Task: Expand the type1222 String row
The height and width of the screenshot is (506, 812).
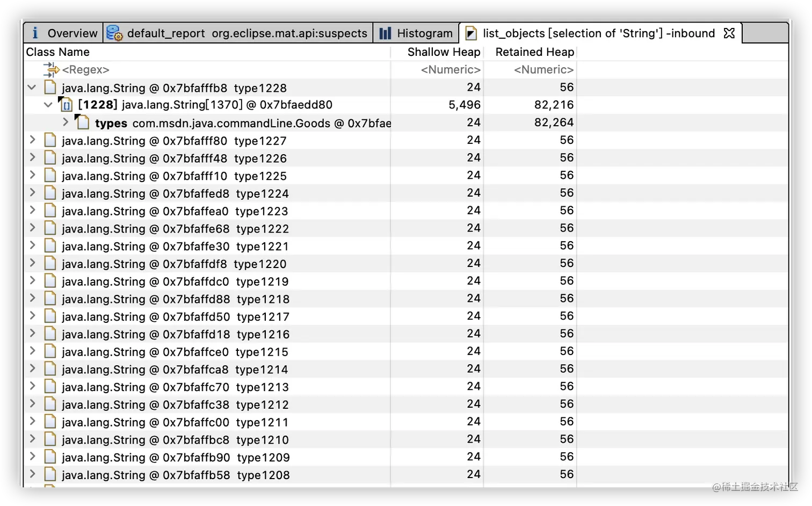Action: pos(32,228)
